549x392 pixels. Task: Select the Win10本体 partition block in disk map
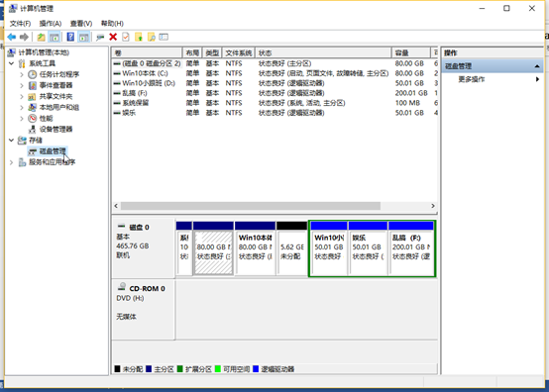pos(255,248)
